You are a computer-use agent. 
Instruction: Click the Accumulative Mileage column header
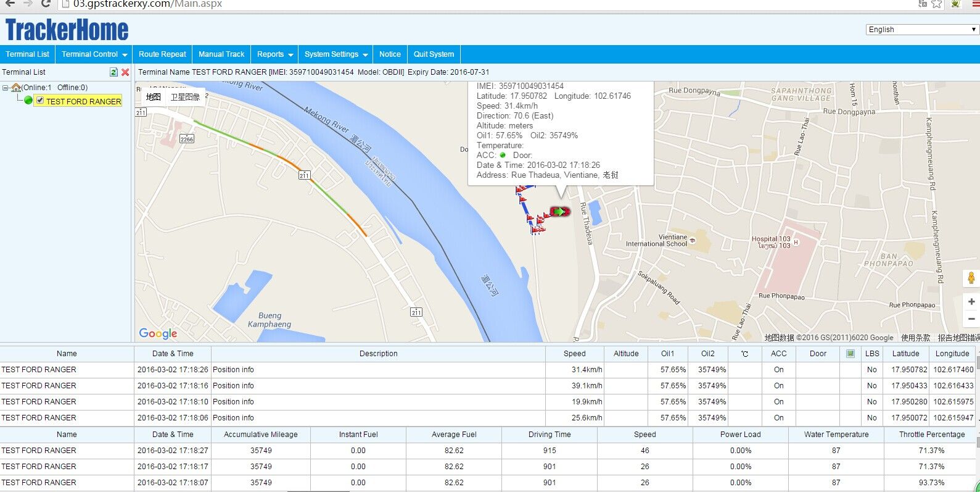coord(261,435)
